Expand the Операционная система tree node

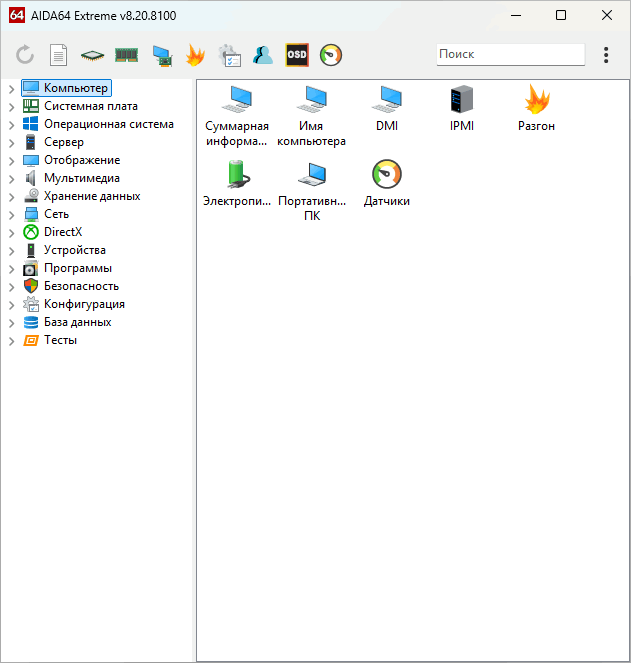tap(11, 125)
